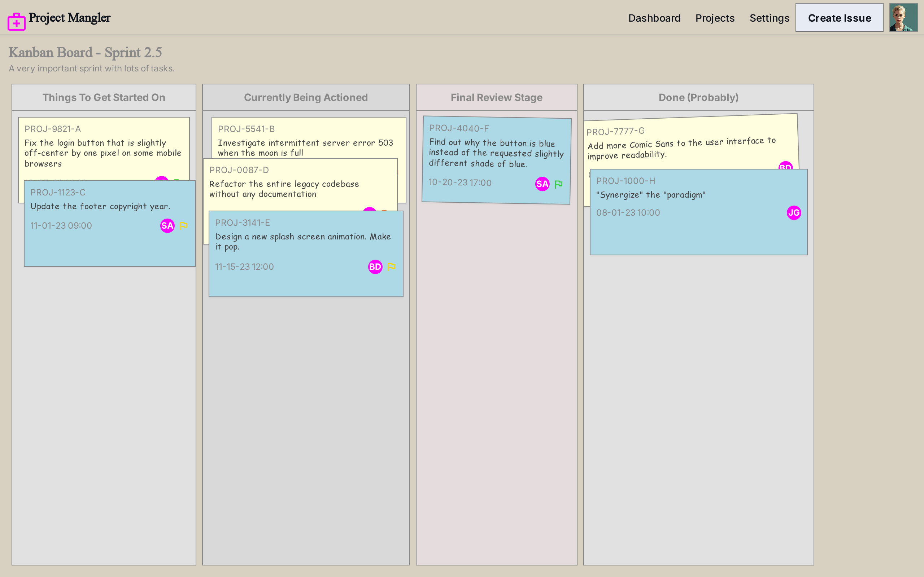Click yellow flag on PROJ-3141-E card
This screenshot has width=924, height=577.
391,267
